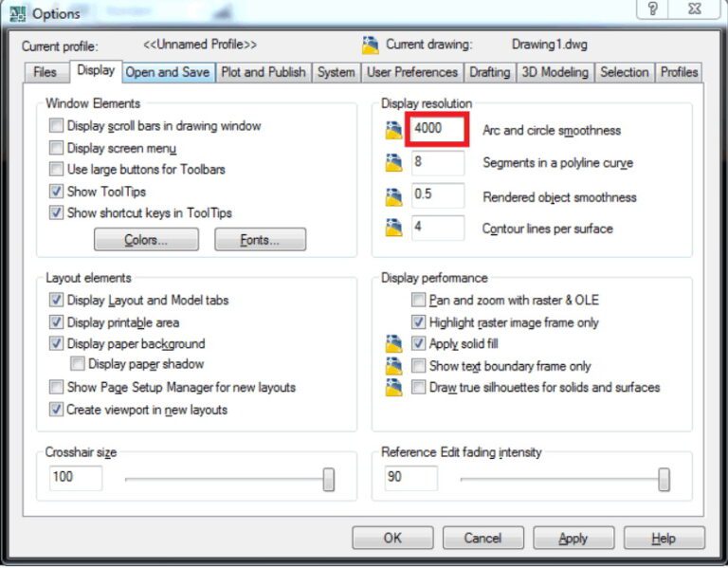
Task: Click drawing icon beside Rendered object smoothness
Action: [x=393, y=197]
